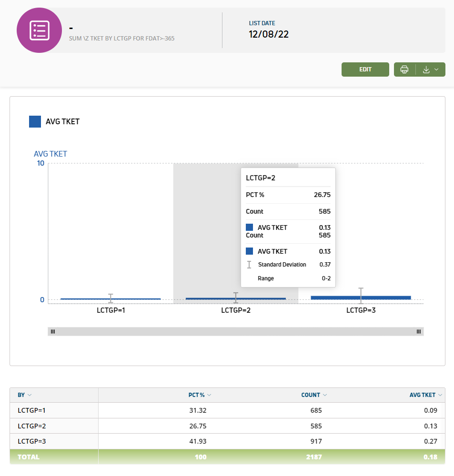
Task: Click the standard deviation icon in tooltip
Action: click(x=249, y=265)
